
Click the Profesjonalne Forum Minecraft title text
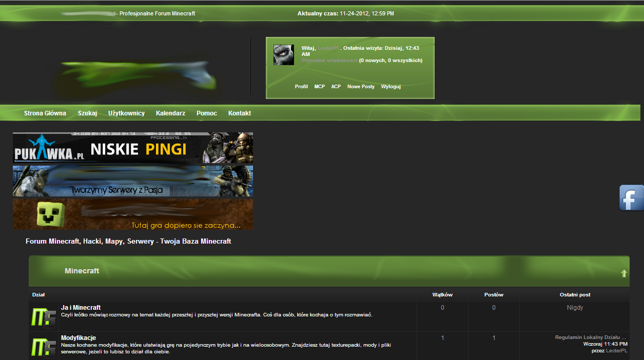pos(157,13)
